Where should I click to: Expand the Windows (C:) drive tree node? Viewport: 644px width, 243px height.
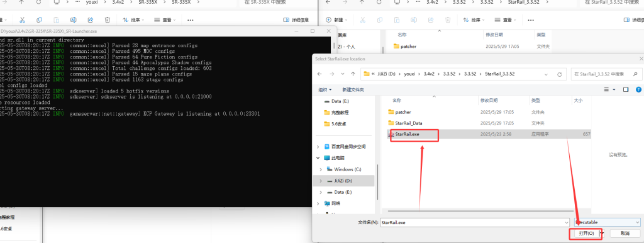tap(320, 169)
